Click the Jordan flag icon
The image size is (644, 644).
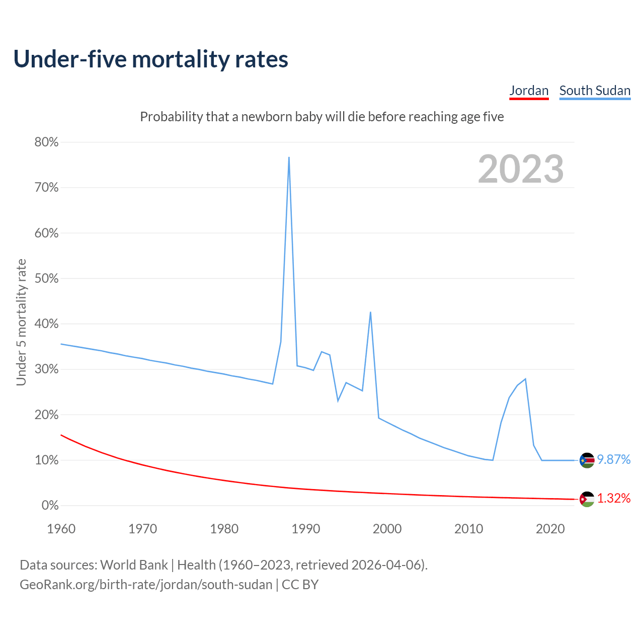(587, 499)
